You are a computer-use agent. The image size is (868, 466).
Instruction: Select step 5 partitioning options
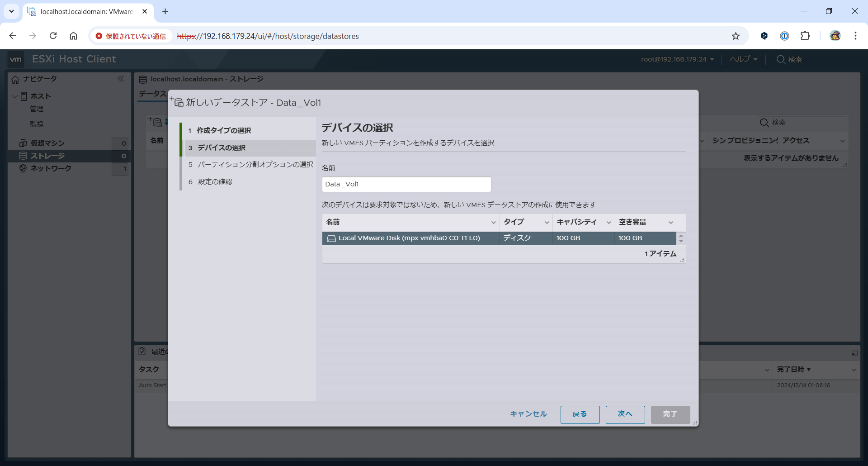pyautogui.click(x=250, y=165)
